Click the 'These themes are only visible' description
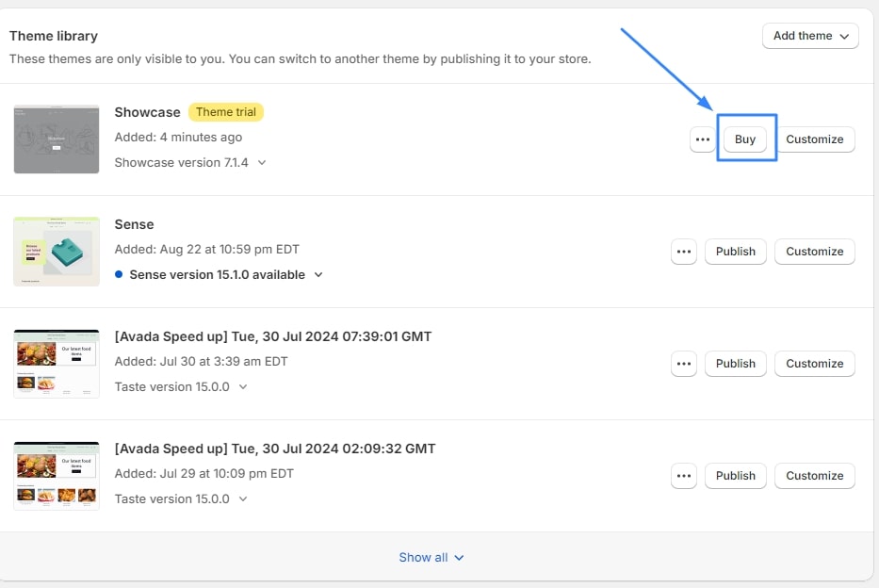 300,58
